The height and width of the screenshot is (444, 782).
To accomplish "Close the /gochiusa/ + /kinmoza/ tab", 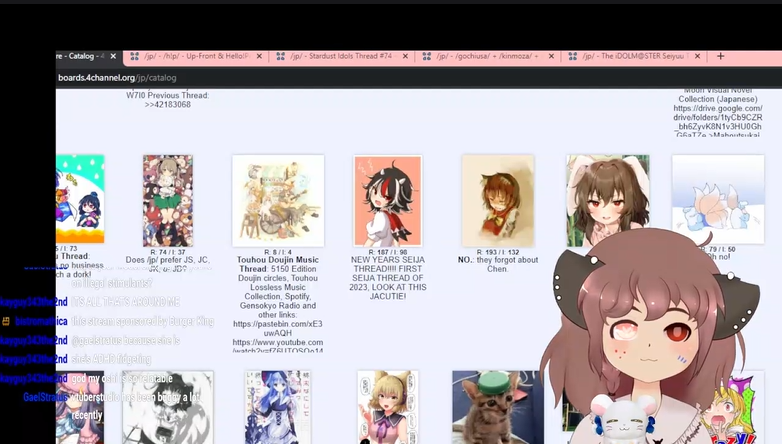I will (551, 57).
